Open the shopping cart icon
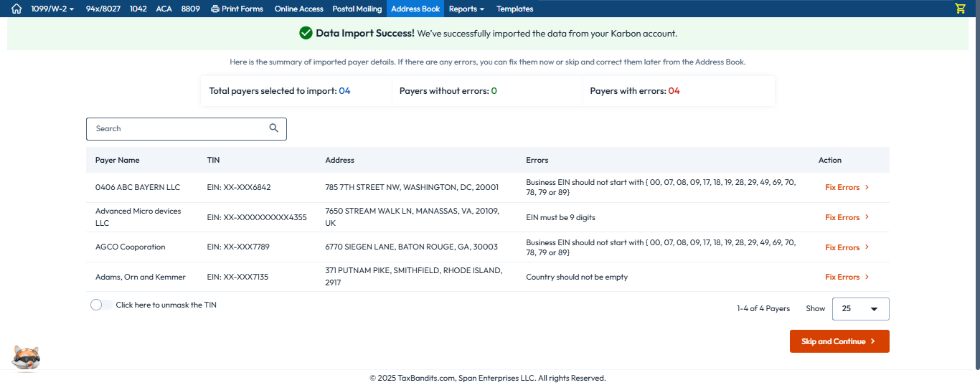 (960, 9)
